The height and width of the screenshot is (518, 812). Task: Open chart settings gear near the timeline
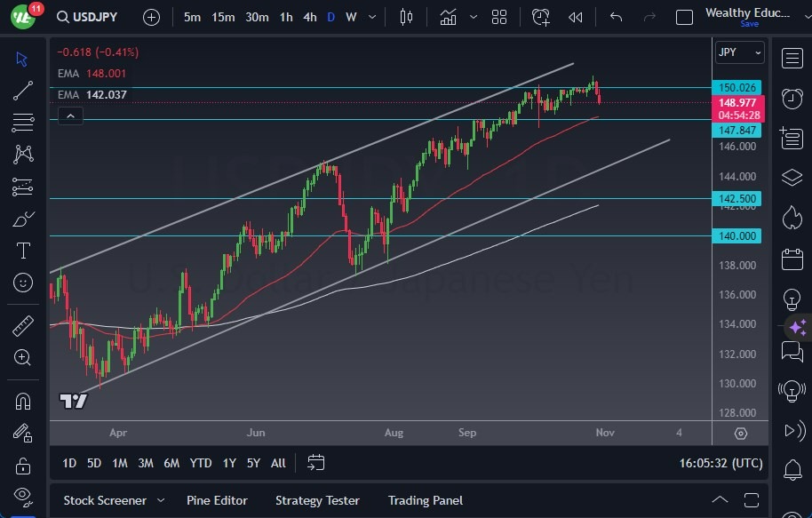point(740,433)
